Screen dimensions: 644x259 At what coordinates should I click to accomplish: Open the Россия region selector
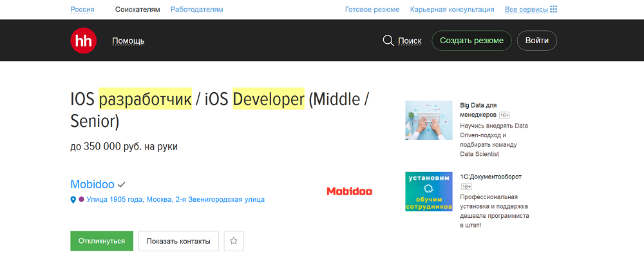pos(82,9)
